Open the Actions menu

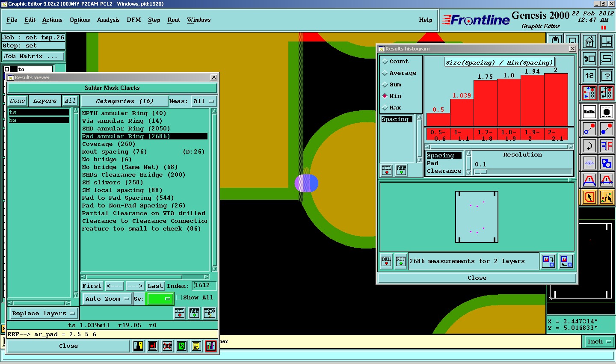(52, 20)
